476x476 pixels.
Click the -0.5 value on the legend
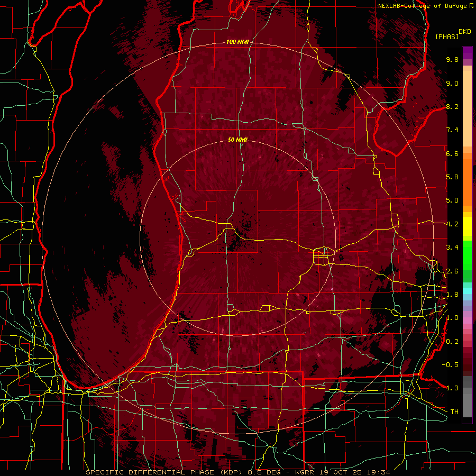(450, 365)
